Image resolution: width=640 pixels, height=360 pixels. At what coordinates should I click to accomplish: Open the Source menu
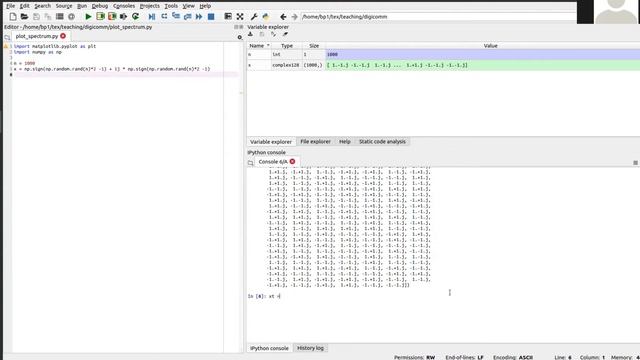64,6
